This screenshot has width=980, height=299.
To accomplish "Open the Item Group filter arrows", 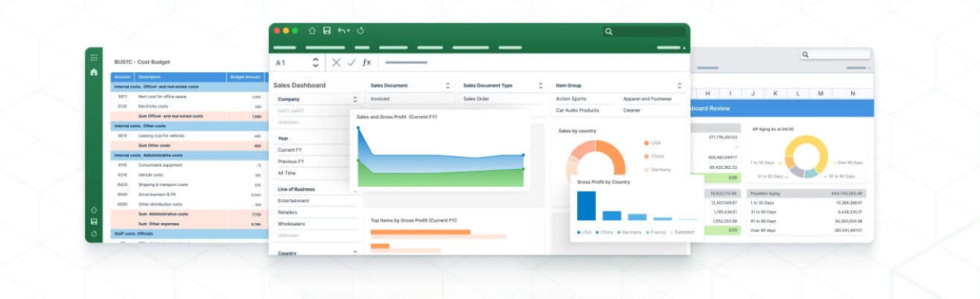I will click(x=679, y=86).
